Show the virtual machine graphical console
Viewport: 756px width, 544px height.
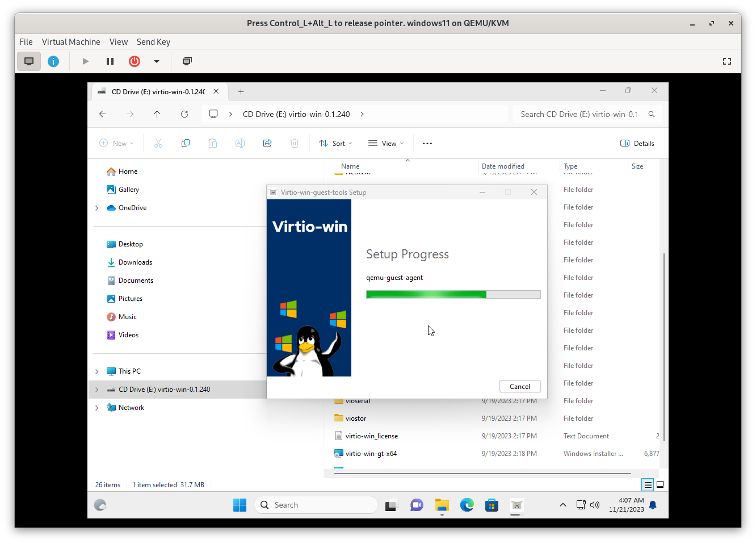coord(29,61)
